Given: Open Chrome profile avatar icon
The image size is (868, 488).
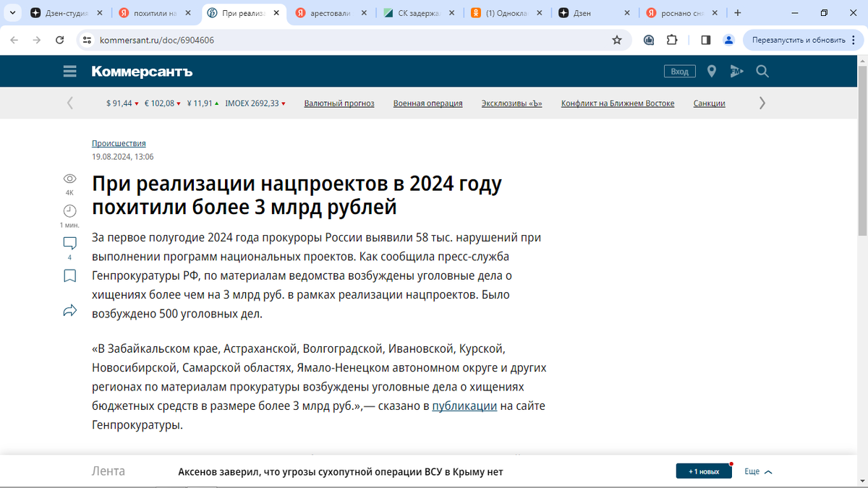Looking at the screenshot, I should pos(729,40).
